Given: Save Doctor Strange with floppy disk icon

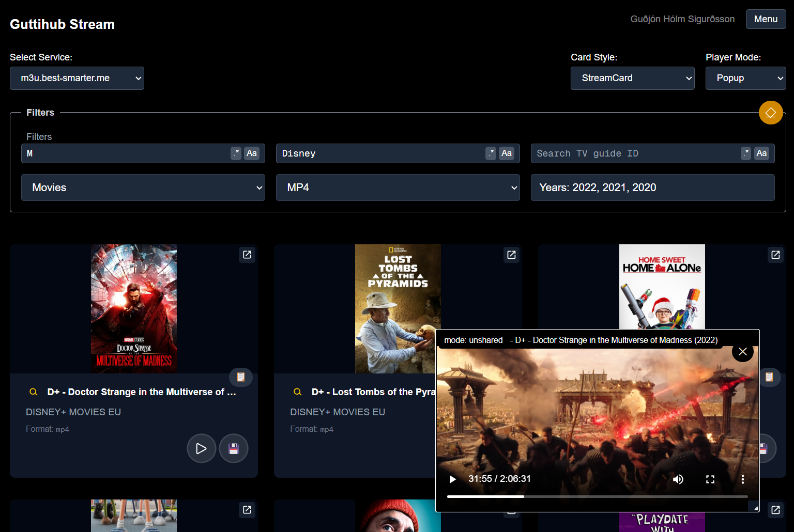Looking at the screenshot, I should coord(234,448).
